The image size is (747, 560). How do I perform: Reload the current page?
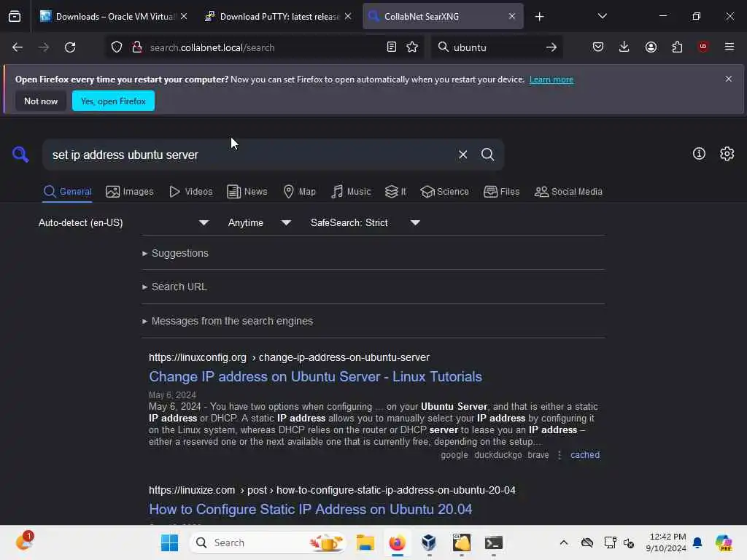tap(70, 47)
